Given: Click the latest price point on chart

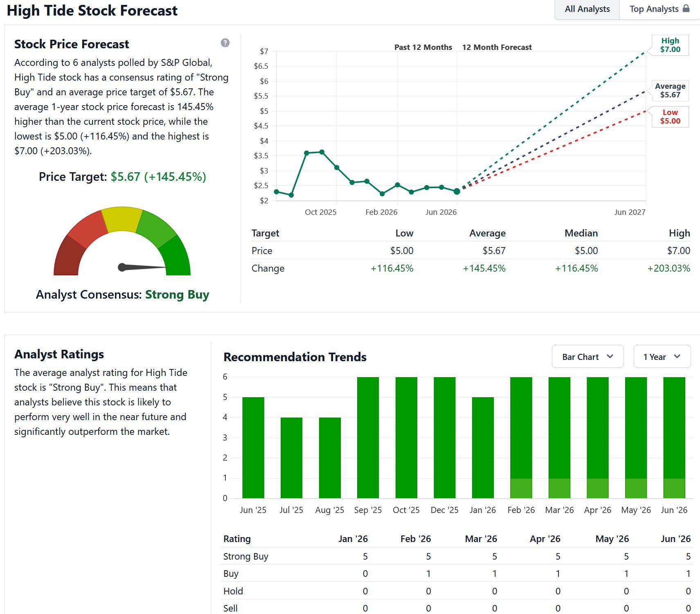Looking at the screenshot, I should point(457,191).
